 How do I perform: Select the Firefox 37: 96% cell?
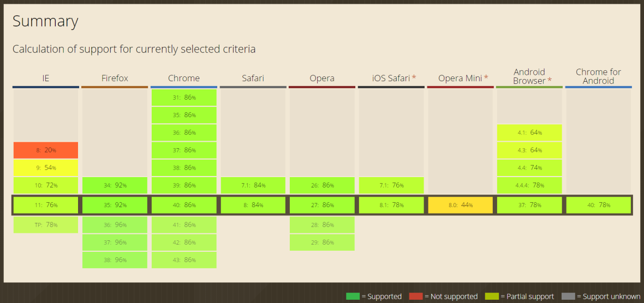(115, 243)
